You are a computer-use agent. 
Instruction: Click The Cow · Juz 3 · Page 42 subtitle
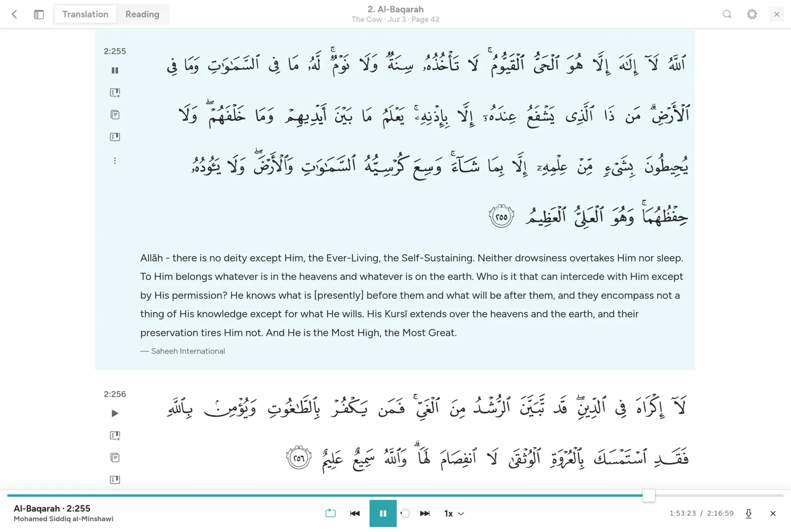(395, 19)
